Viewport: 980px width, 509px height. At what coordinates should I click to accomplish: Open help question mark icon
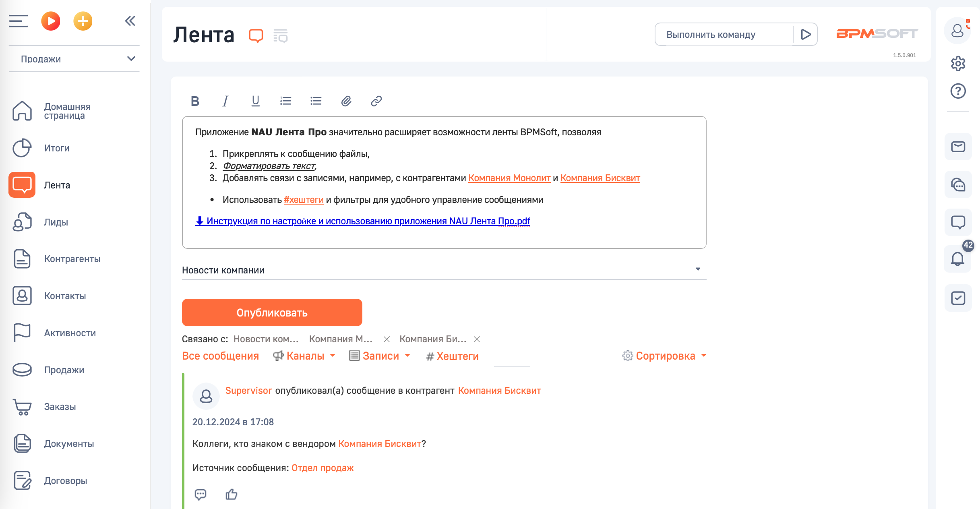(x=958, y=91)
